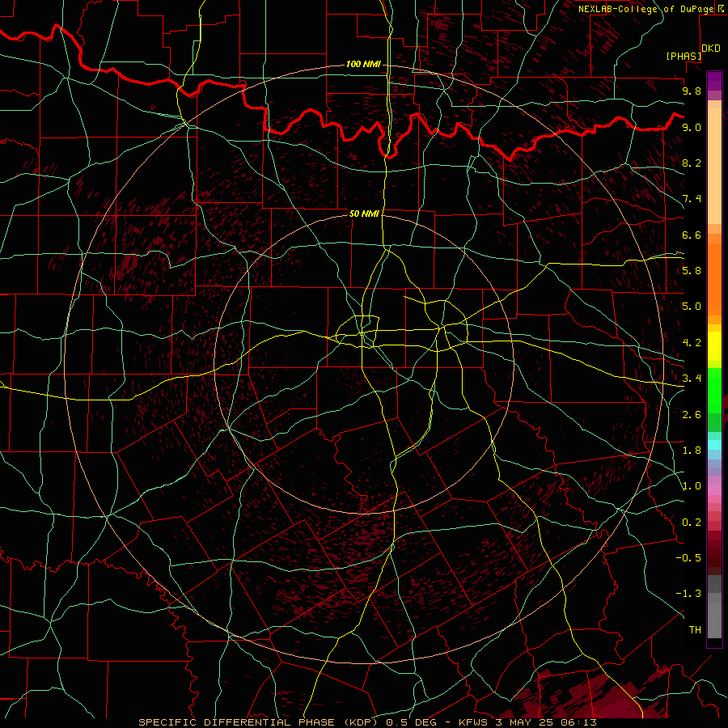Click the 3.4 scale label

tap(692, 379)
